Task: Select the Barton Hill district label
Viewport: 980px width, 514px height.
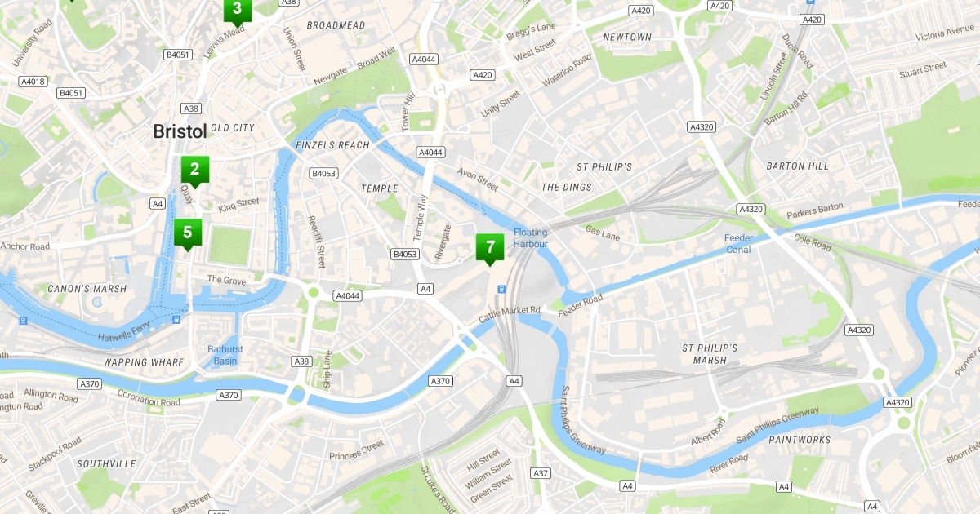Action: (x=797, y=166)
